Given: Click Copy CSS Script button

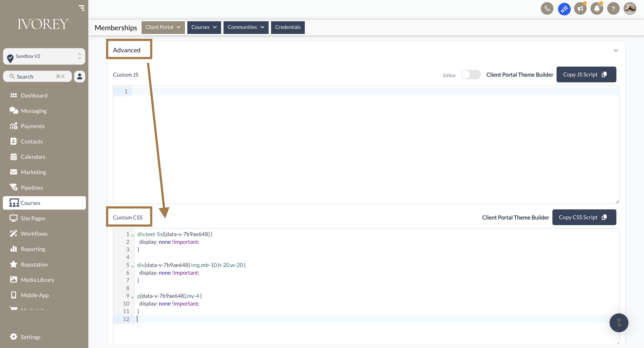Looking at the screenshot, I should pyautogui.click(x=584, y=217).
